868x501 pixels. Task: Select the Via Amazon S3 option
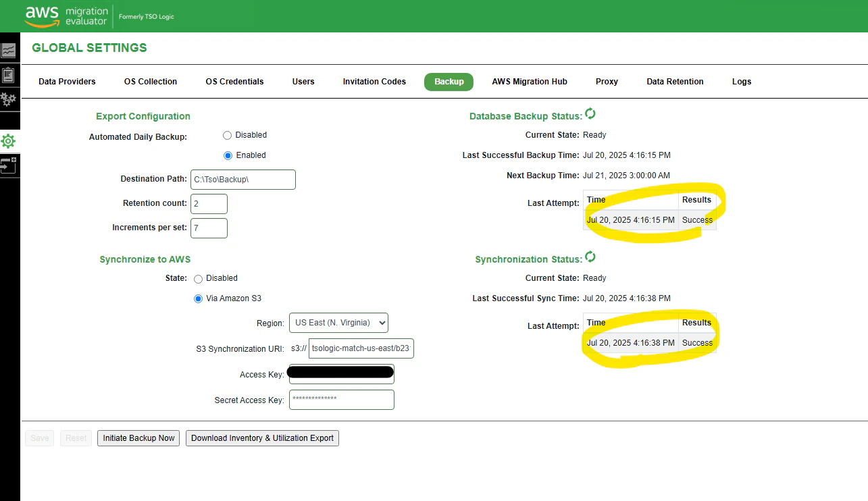[x=198, y=298]
